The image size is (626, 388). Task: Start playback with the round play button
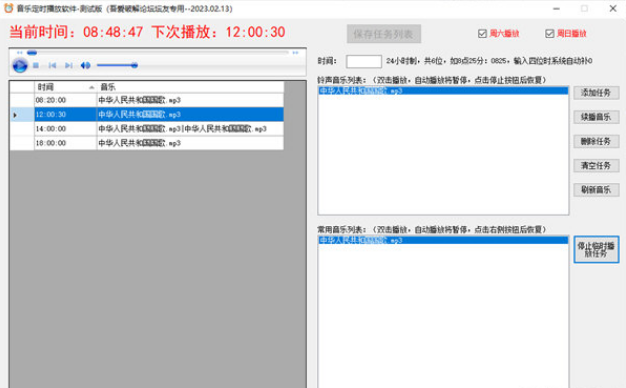[20, 65]
